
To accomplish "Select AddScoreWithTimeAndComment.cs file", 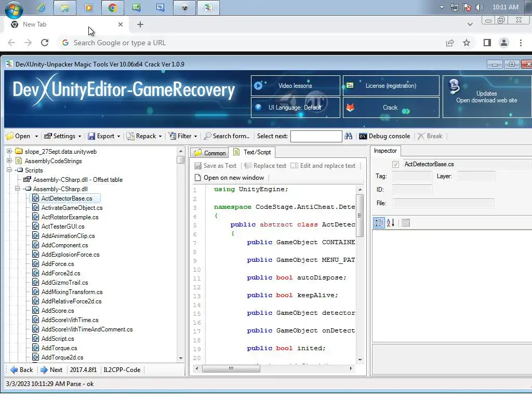I will click(x=87, y=329).
